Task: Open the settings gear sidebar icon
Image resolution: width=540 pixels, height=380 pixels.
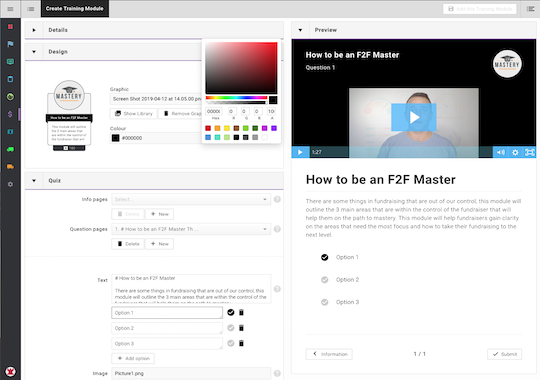Action: coord(10,184)
